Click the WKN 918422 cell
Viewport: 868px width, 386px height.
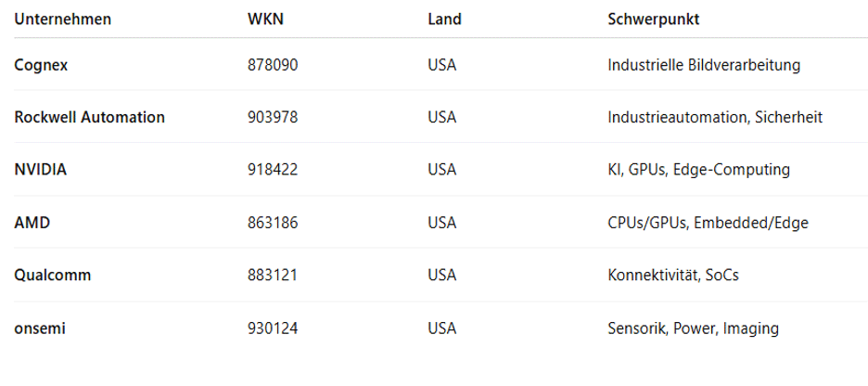[273, 170]
